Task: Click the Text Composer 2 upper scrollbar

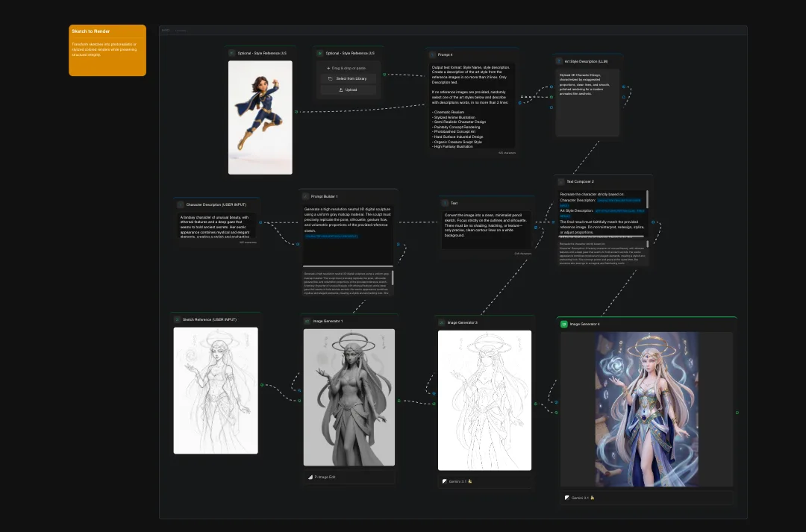Action: pyautogui.click(x=647, y=199)
